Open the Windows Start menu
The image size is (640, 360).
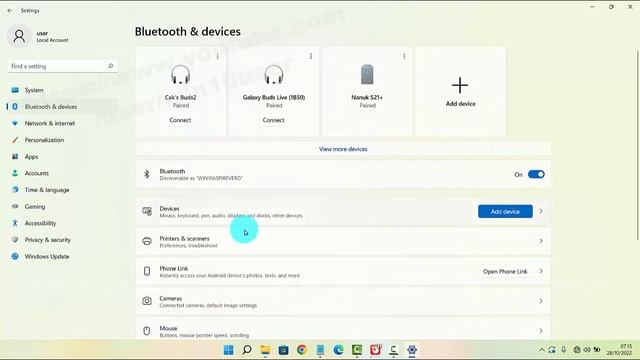[x=229, y=350]
